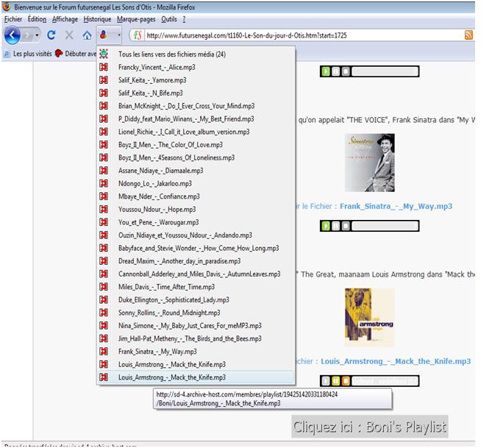The width and height of the screenshot is (492, 448).
Task: Open the Fichier menu
Action: point(13,19)
